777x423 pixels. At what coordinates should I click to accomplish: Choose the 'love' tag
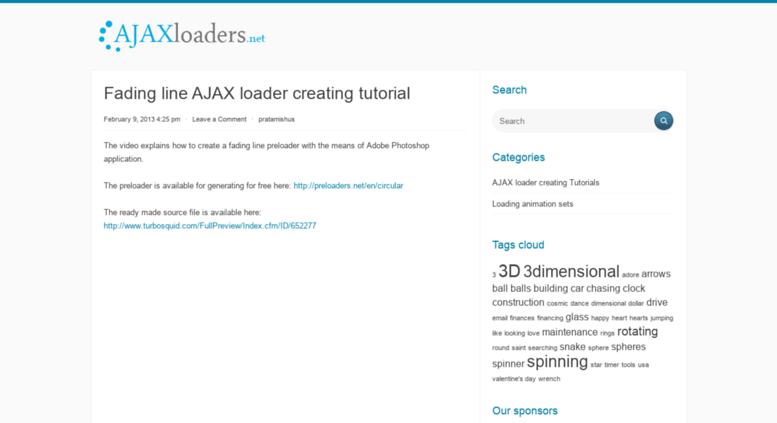(533, 333)
